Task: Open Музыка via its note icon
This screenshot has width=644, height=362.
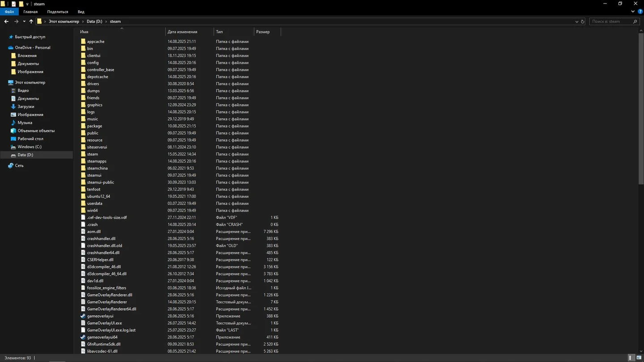Action: 13,122
